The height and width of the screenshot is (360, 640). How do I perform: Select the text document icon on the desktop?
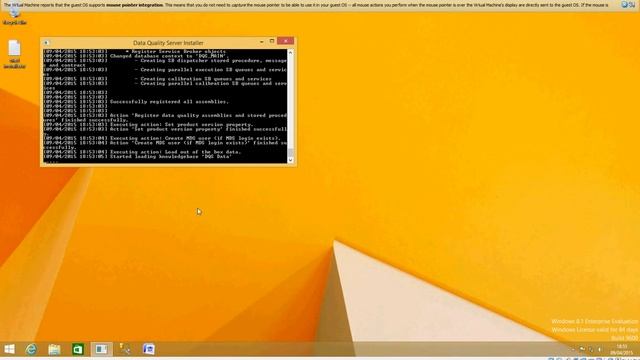click(15, 54)
